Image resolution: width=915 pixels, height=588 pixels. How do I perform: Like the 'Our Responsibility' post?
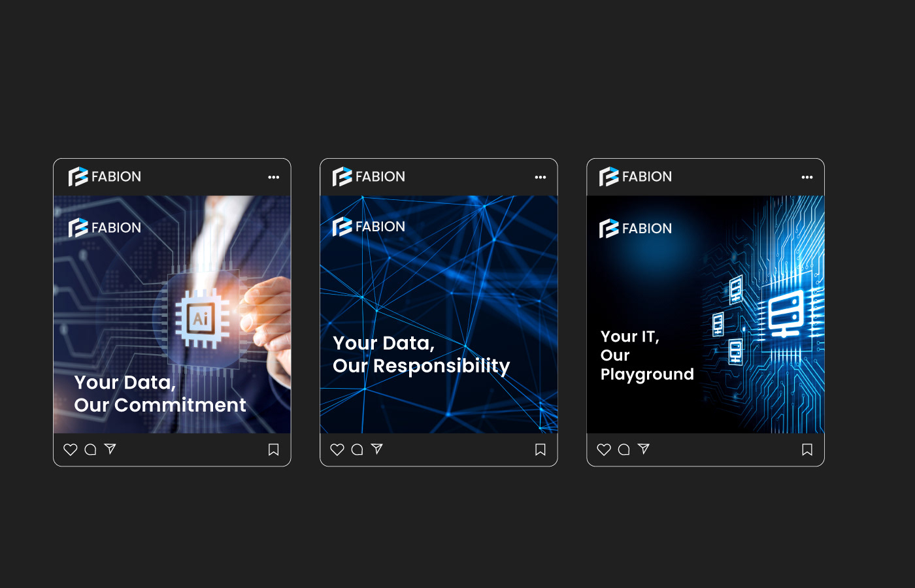coord(337,449)
